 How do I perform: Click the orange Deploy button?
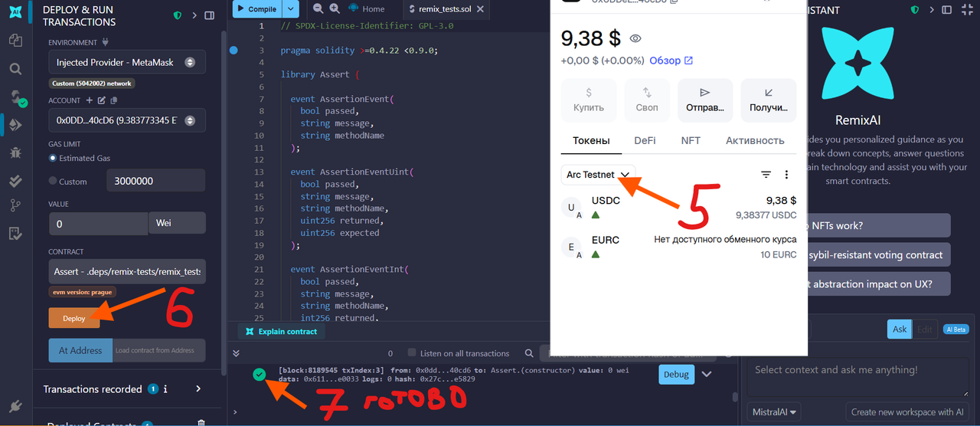(x=74, y=318)
